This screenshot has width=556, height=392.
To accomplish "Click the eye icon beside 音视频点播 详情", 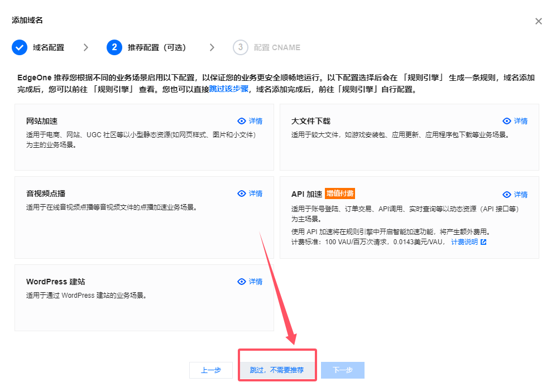I will 242,193.
